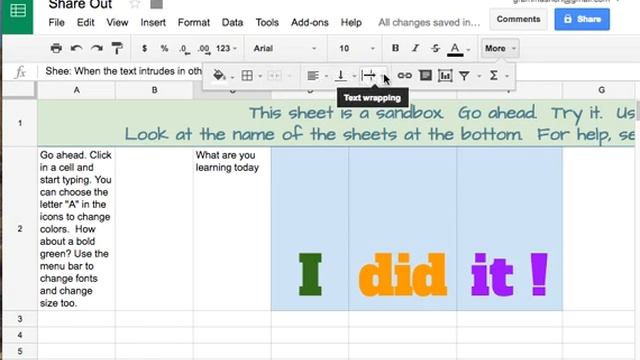640x360 pixels.
Task: Open the fill color dropdown arrow
Action: point(232,77)
